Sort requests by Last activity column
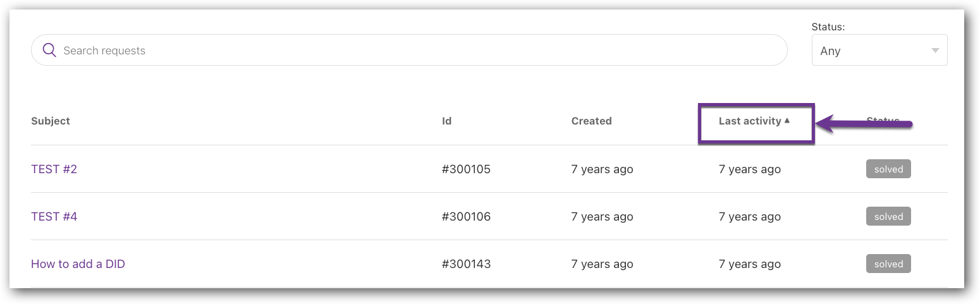Viewport: 980px width, 304px height. tap(750, 121)
